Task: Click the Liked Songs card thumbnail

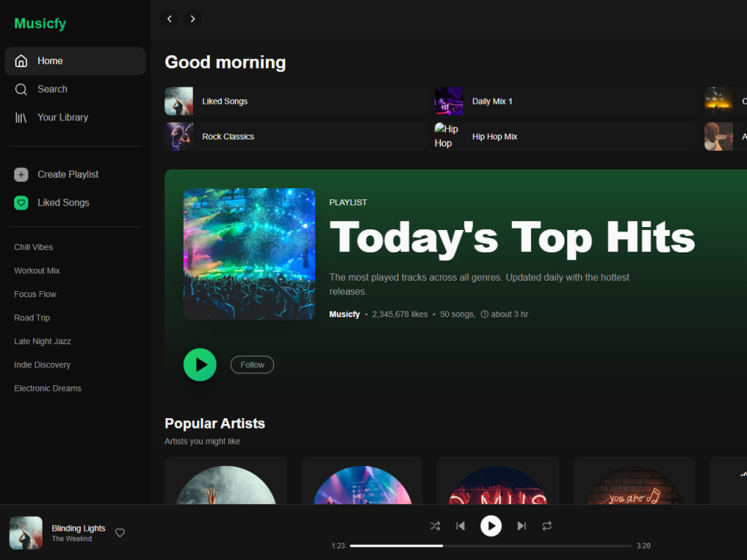Action: coord(179,101)
